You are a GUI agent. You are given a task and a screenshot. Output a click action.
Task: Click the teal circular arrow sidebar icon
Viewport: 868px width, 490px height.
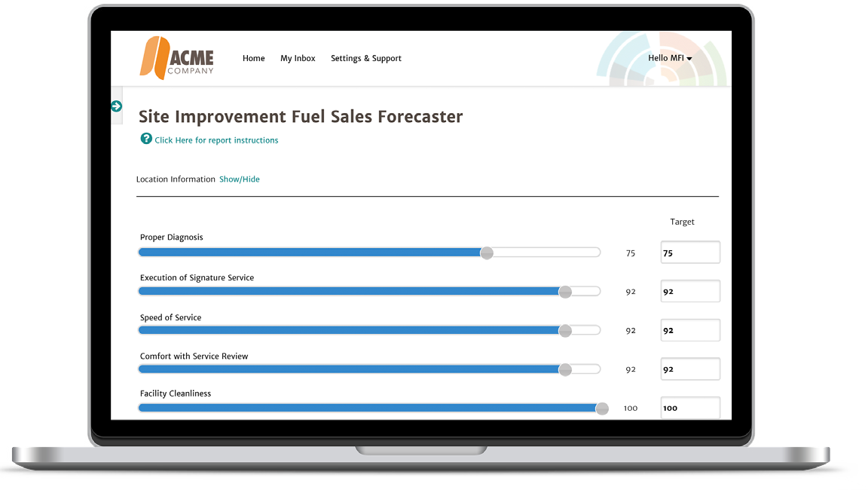tap(117, 106)
